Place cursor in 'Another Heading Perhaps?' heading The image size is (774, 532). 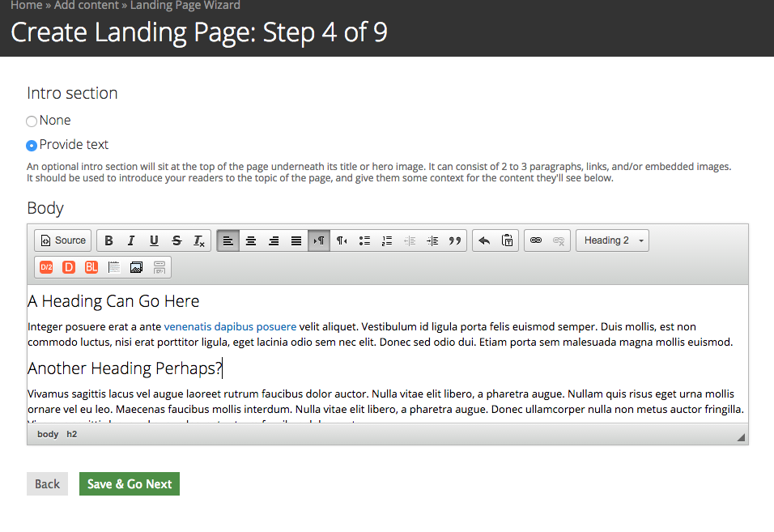[x=125, y=368]
